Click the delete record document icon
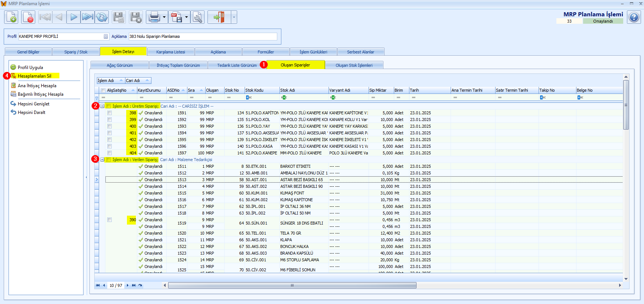This screenshot has height=304, width=644. click(28, 17)
